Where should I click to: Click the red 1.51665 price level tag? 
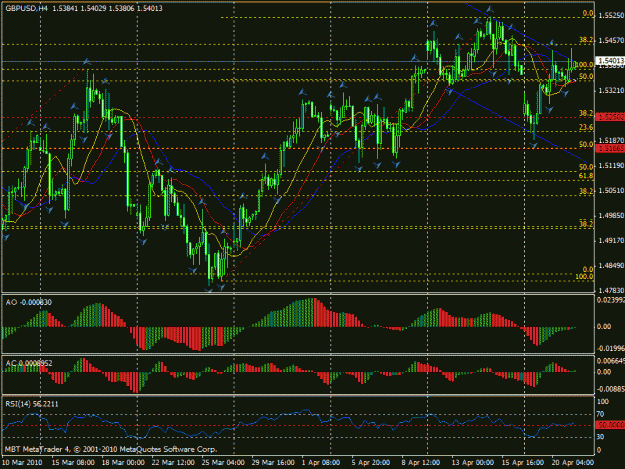(x=610, y=148)
